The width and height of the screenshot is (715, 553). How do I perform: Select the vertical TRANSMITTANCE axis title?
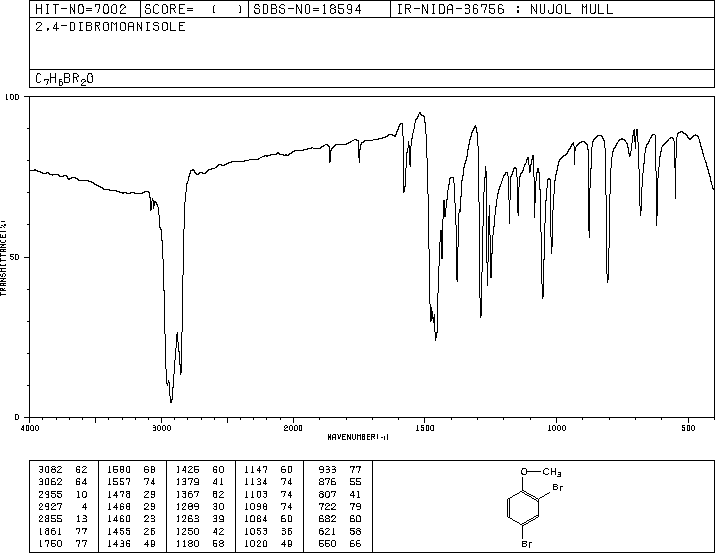tap(3, 258)
